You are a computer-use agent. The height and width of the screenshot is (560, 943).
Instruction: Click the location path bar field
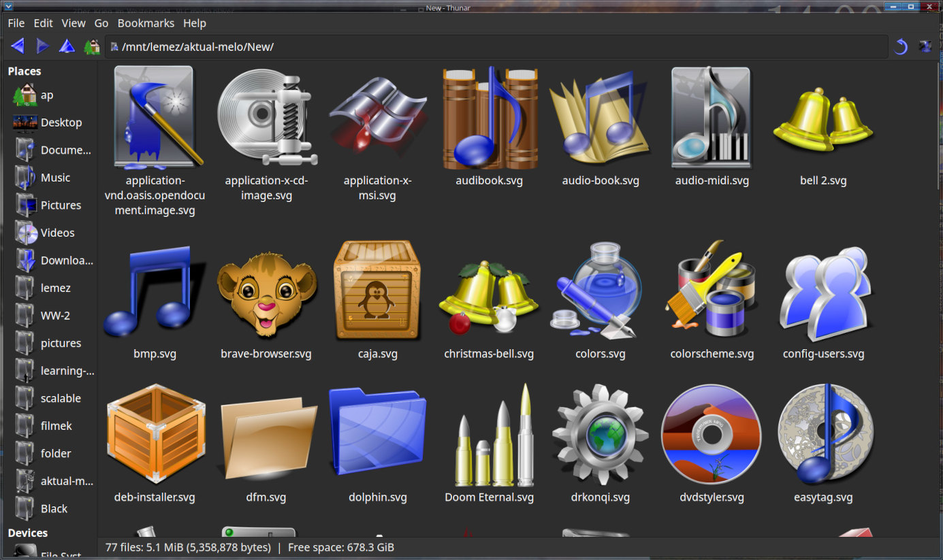(x=497, y=47)
